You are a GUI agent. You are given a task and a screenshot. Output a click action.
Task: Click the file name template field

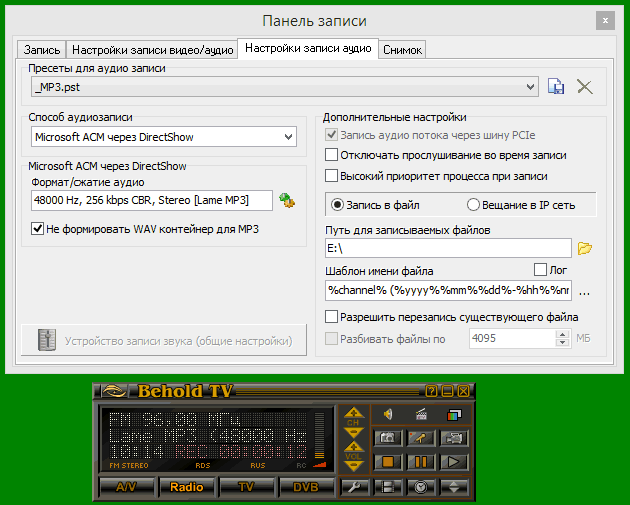(448, 290)
